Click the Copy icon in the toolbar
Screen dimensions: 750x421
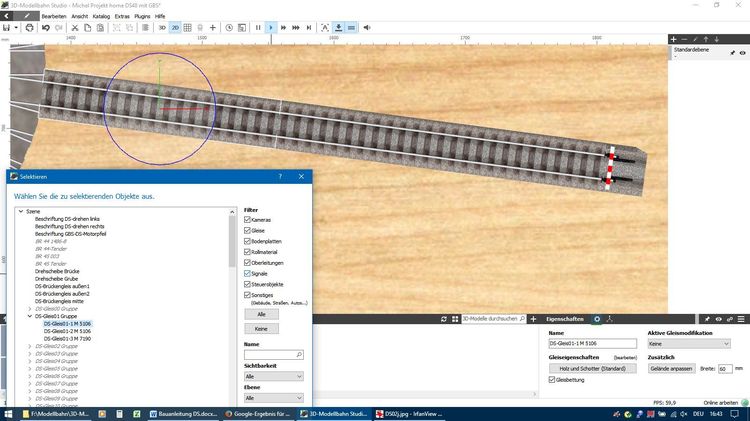pyautogui.click(x=88, y=28)
